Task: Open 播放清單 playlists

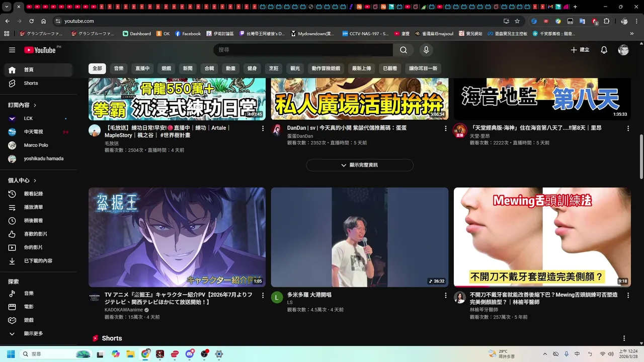Action: (x=39, y=207)
